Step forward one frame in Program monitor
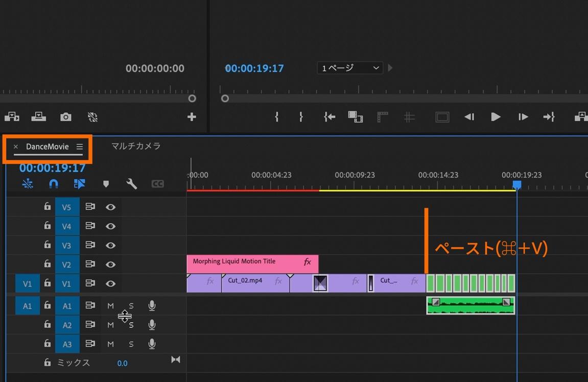This screenshot has height=382, width=588. coord(523,117)
